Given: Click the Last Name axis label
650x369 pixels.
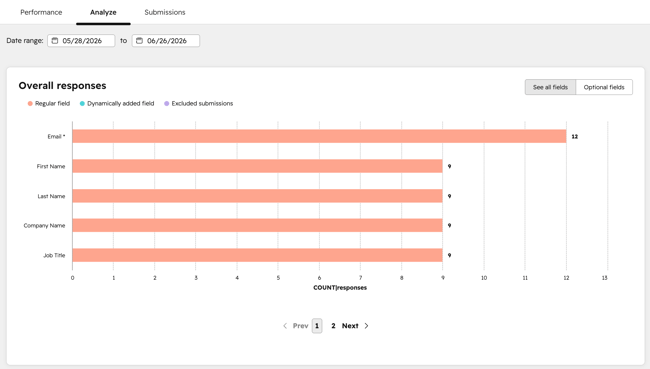Looking at the screenshot, I should (x=51, y=196).
